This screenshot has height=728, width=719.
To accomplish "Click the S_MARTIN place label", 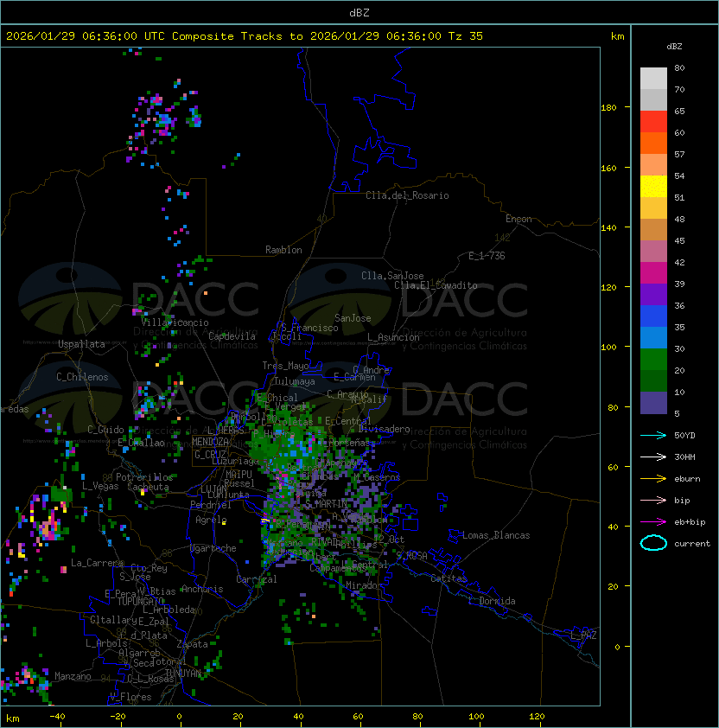I will (327, 504).
